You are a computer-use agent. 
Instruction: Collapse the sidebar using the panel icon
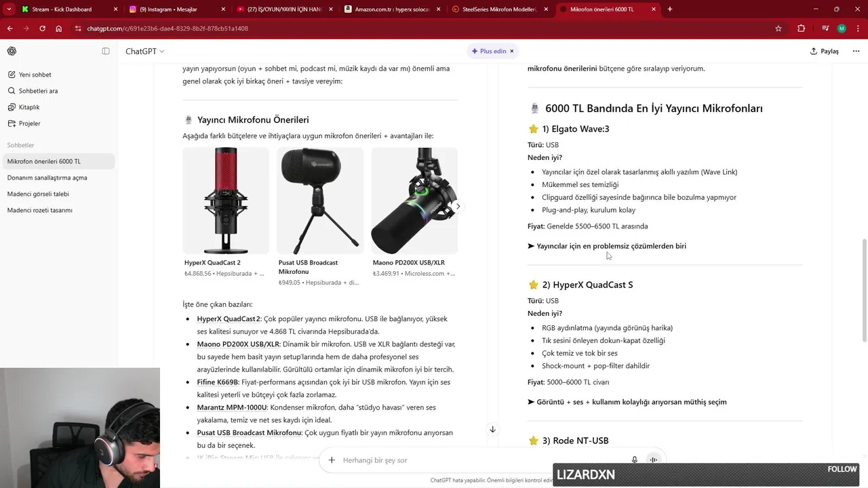pyautogui.click(x=106, y=51)
